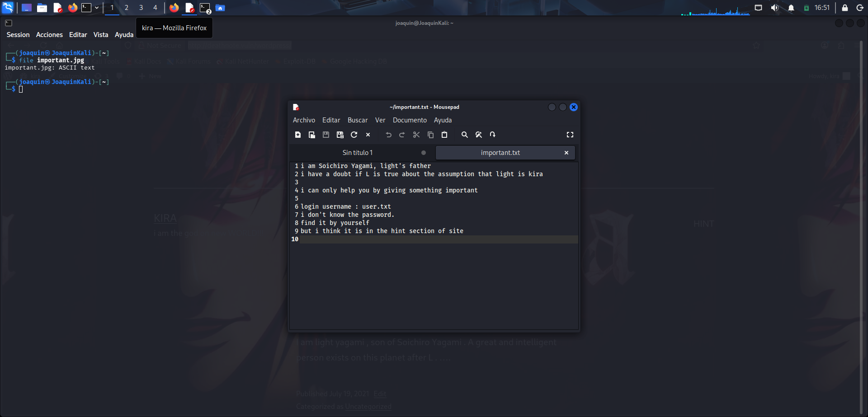Open the Archivo menu in Mousepad
Screen dimensions: 868x417
point(304,120)
